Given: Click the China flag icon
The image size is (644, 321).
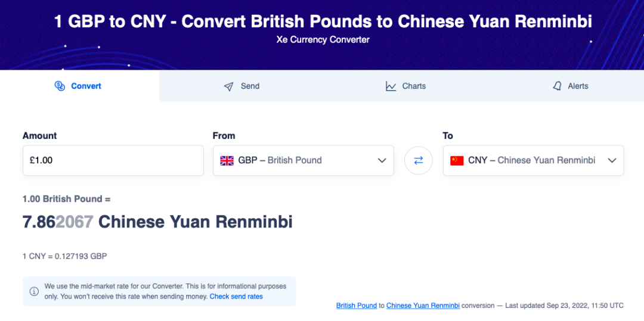Looking at the screenshot, I should 457,160.
